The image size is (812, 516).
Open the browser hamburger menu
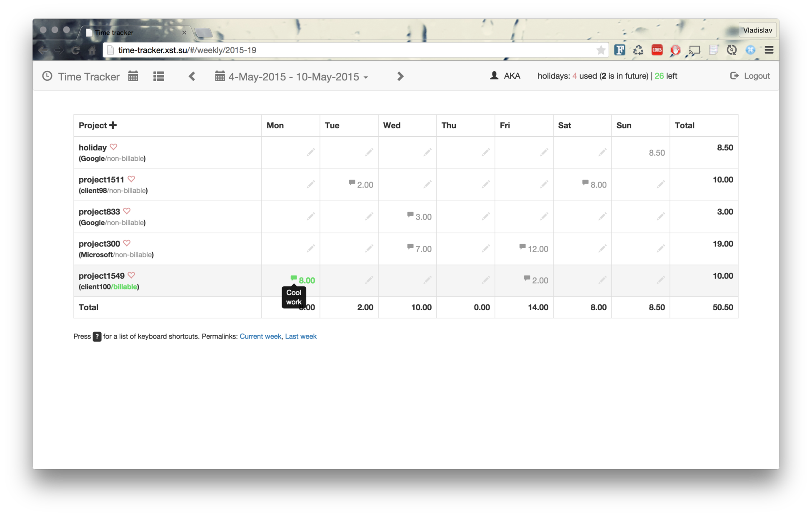pos(769,50)
